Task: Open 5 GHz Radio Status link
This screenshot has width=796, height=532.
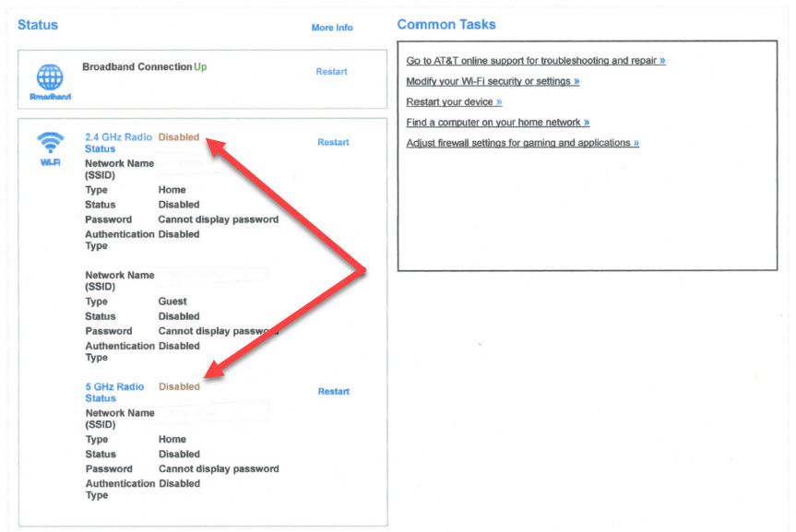Action: (114, 393)
